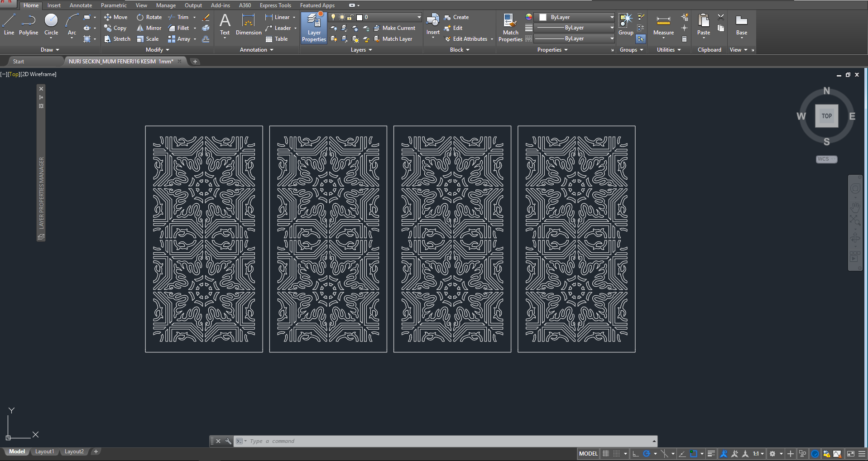Click the command line input field
This screenshot has width=868, height=461.
coord(448,441)
